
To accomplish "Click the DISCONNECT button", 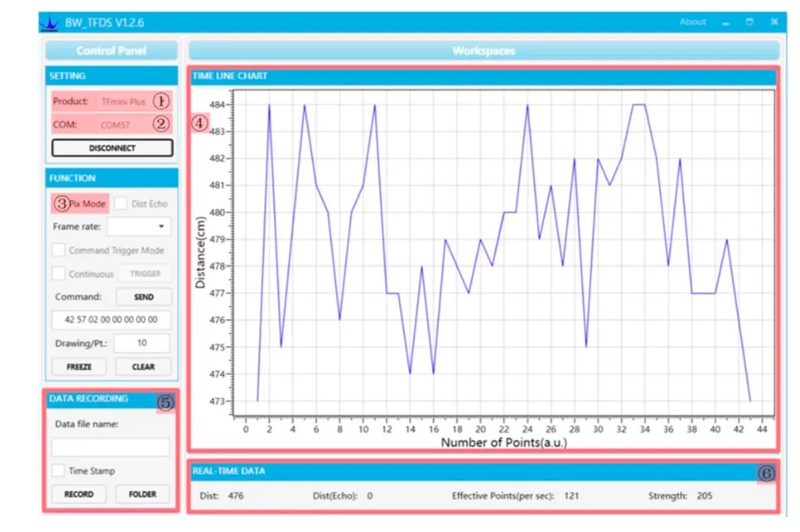I will click(112, 148).
